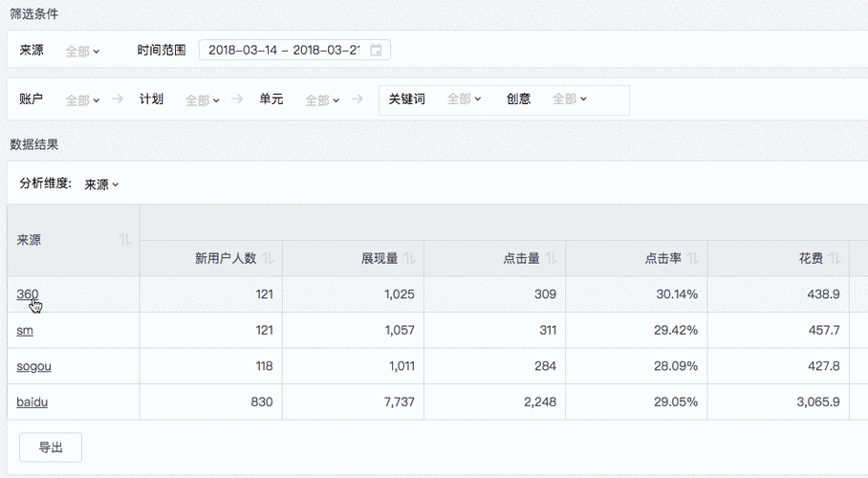Select the 3,065.9 cost cell
The height and width of the screenshot is (478, 868).
point(778,402)
